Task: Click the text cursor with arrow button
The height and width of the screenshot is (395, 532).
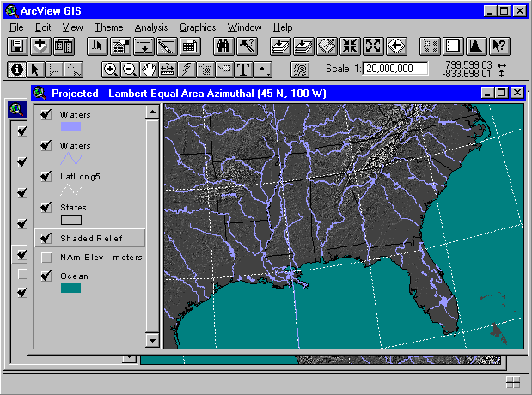Action: pyautogui.click(x=97, y=46)
